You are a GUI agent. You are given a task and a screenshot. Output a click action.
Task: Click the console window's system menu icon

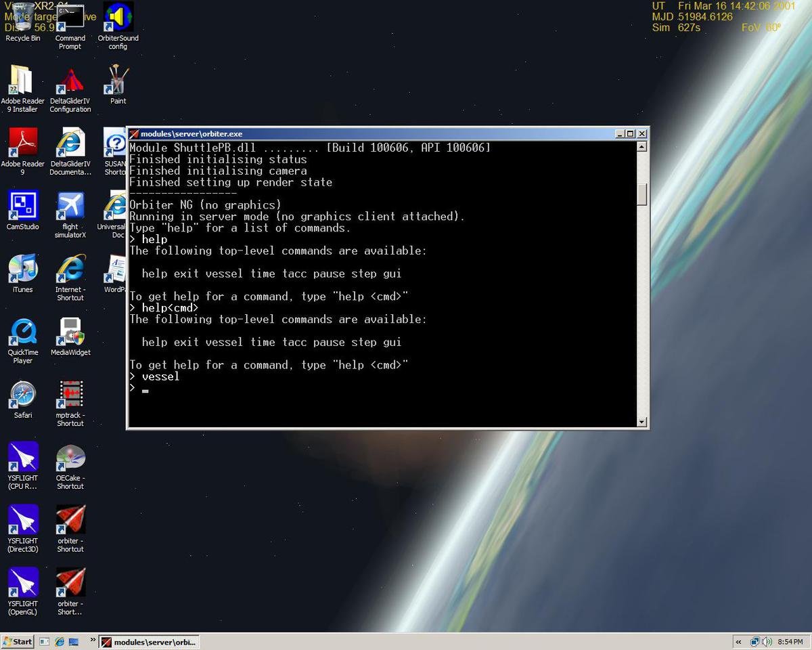tap(134, 133)
